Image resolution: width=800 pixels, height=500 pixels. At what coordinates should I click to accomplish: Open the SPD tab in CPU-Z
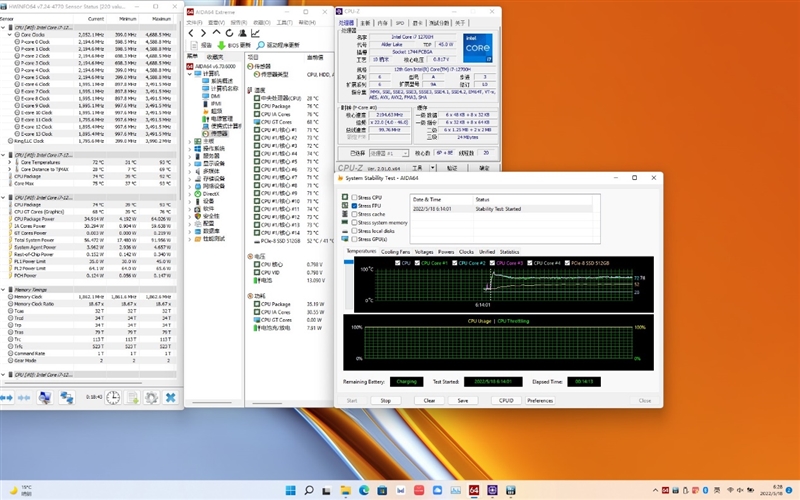click(x=400, y=23)
